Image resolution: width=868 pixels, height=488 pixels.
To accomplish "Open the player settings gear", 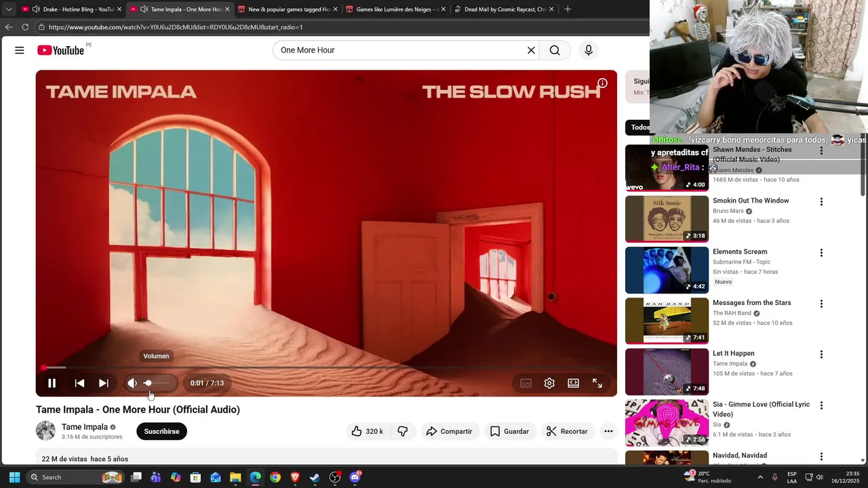I will pos(549,383).
